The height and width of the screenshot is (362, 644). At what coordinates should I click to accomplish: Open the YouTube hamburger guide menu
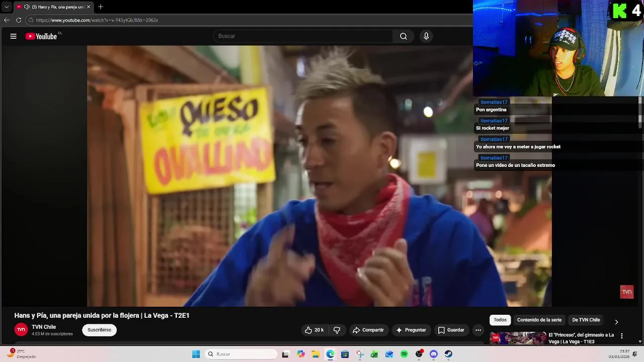pyautogui.click(x=14, y=36)
